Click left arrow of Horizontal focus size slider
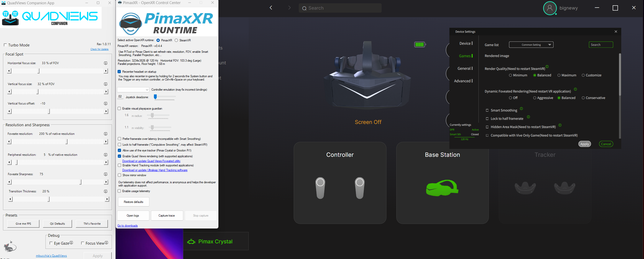Image resolution: width=644 pixels, height=259 pixels. pos(9,71)
